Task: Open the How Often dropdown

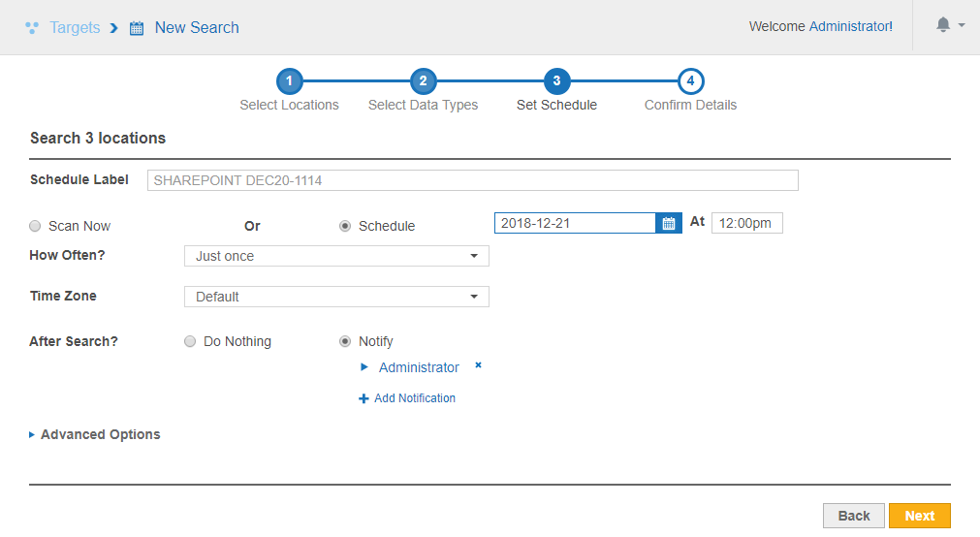Action: pyautogui.click(x=336, y=256)
